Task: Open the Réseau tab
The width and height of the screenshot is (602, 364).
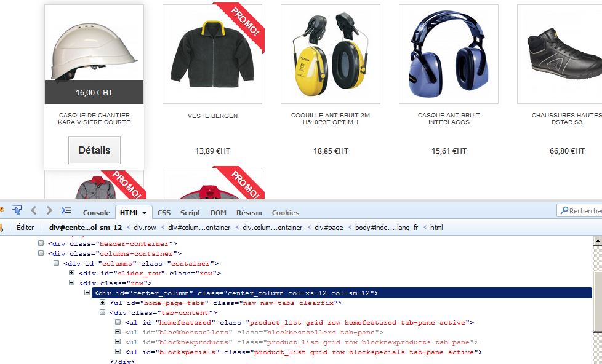Action: click(x=249, y=213)
